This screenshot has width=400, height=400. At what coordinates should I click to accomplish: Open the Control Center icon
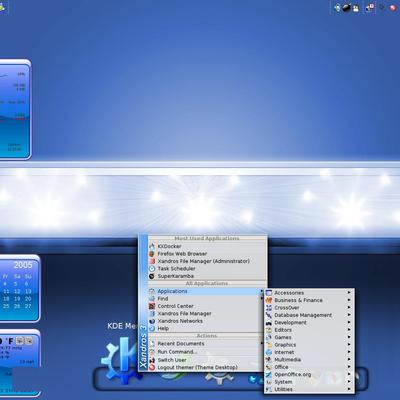pos(152,306)
